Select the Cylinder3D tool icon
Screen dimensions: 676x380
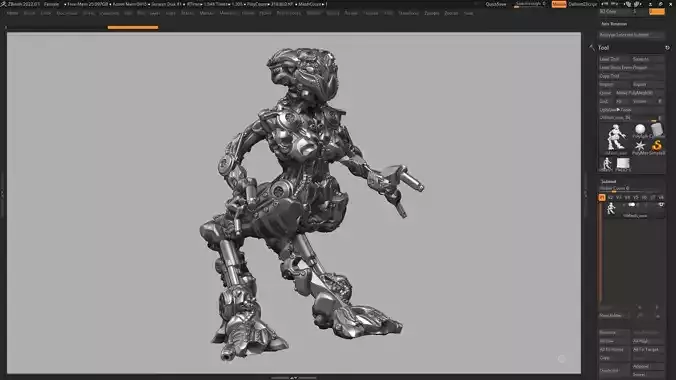coord(657,129)
